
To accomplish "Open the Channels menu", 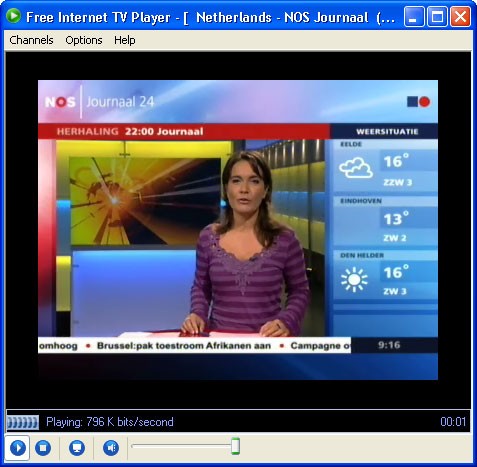I will [x=31, y=40].
